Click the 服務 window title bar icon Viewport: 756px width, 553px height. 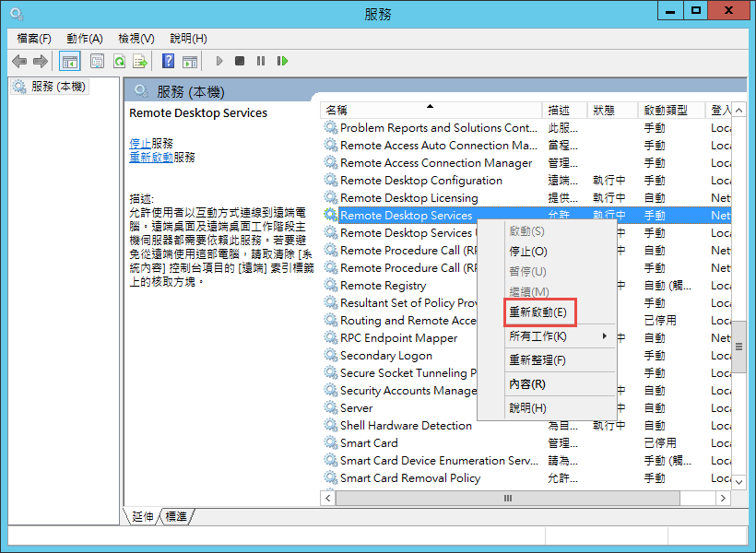point(17,14)
